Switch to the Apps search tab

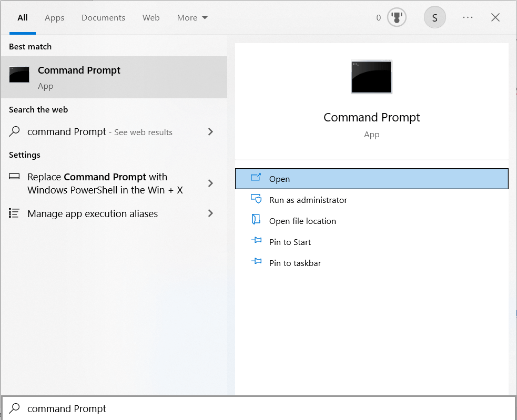click(x=54, y=18)
